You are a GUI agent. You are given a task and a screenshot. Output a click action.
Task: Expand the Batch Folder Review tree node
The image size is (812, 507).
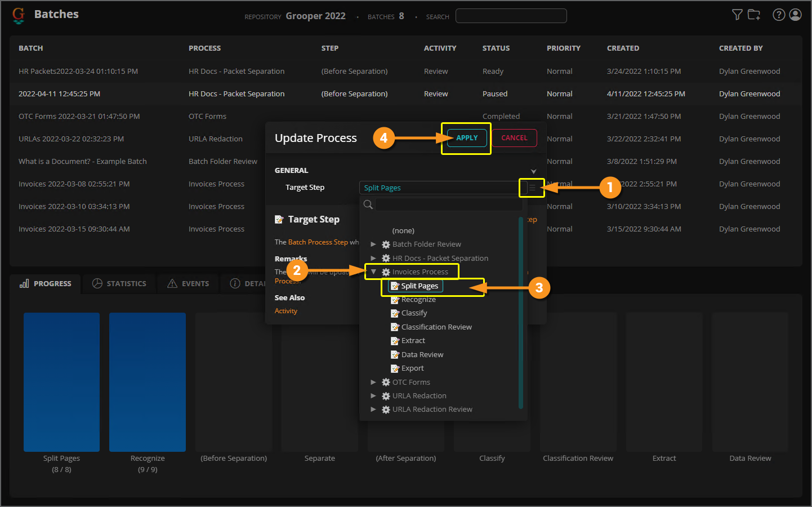373,244
